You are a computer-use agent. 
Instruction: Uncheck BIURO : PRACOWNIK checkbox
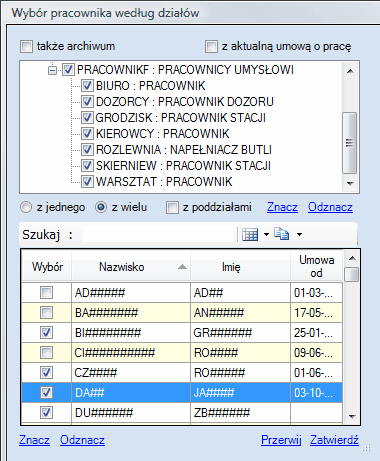(87, 86)
